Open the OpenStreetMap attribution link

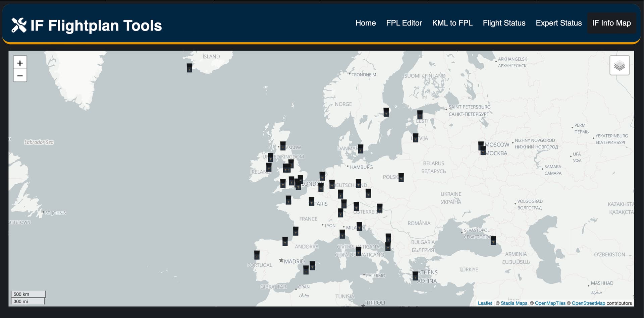click(588, 303)
